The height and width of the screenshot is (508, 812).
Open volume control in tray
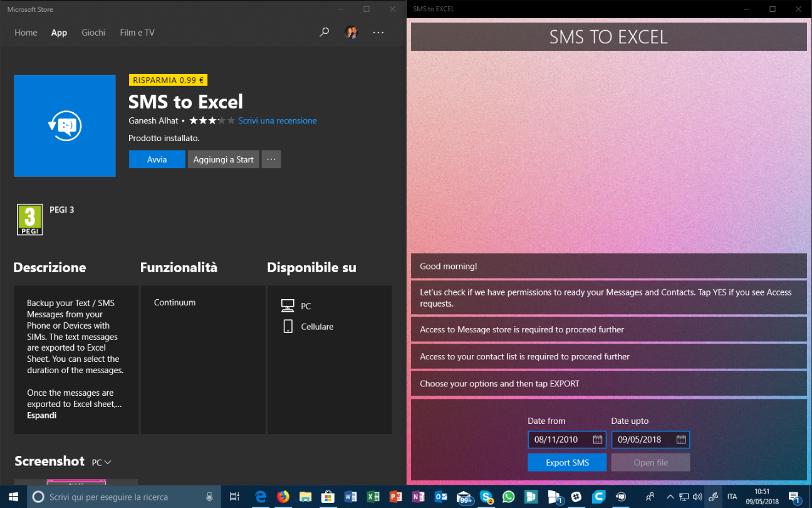[697, 497]
